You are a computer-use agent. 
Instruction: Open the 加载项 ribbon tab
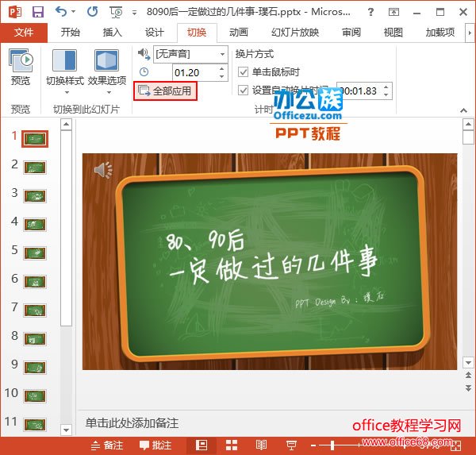point(440,33)
